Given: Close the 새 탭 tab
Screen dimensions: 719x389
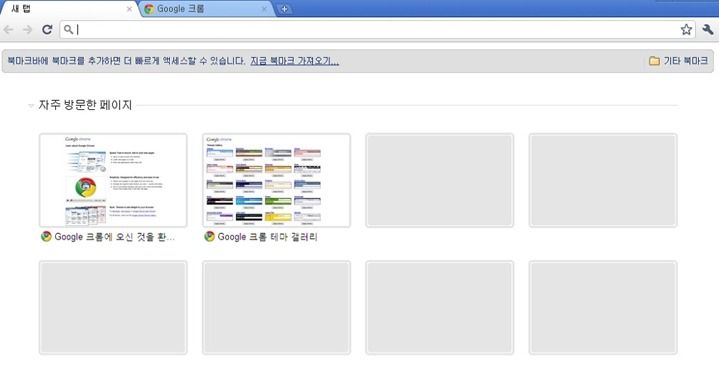Looking at the screenshot, I should (129, 9).
